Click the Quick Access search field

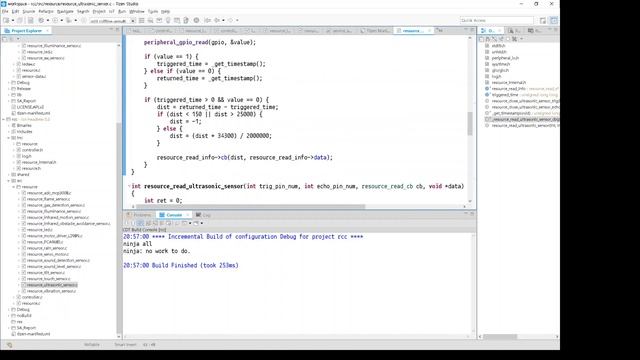(x=496, y=20)
